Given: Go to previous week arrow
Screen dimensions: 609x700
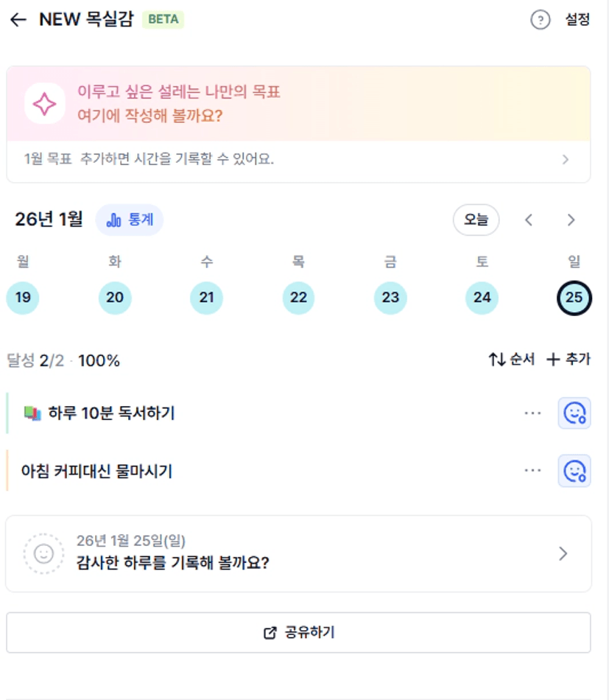Looking at the screenshot, I should [x=528, y=220].
